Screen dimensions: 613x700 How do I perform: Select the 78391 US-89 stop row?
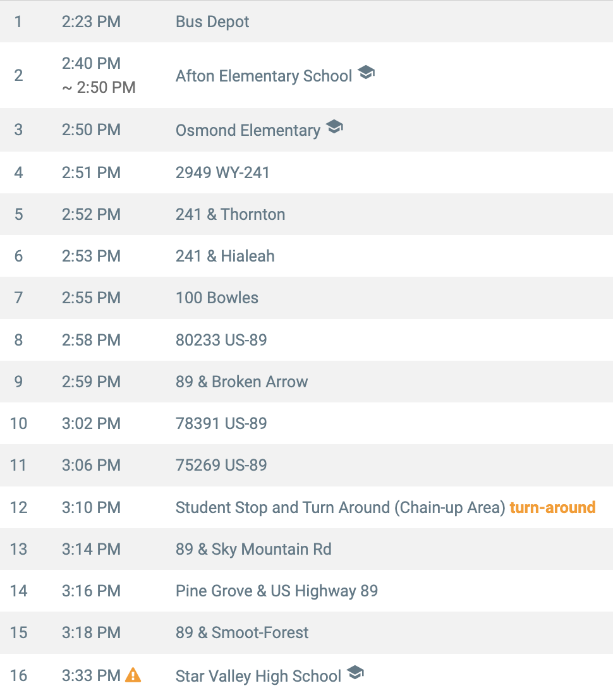click(x=306, y=423)
